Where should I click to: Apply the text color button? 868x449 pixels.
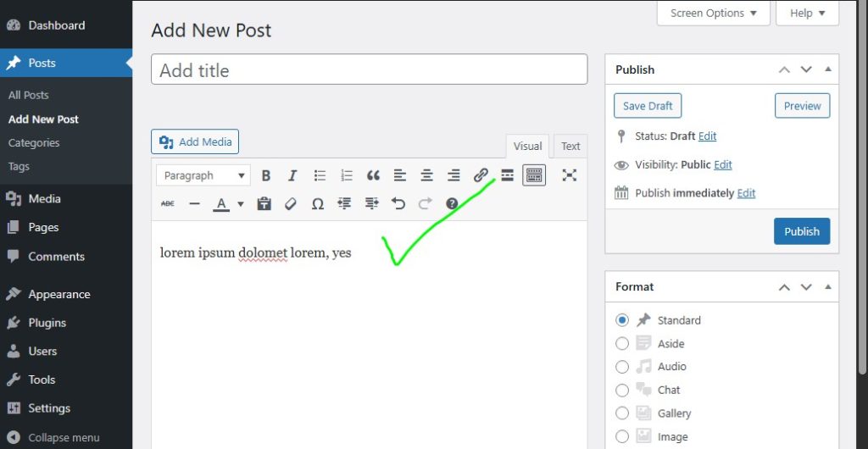(221, 204)
